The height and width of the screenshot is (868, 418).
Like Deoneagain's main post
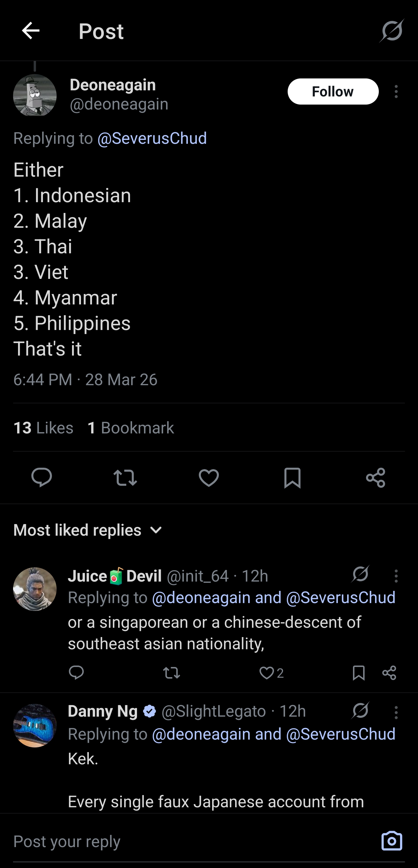click(209, 477)
